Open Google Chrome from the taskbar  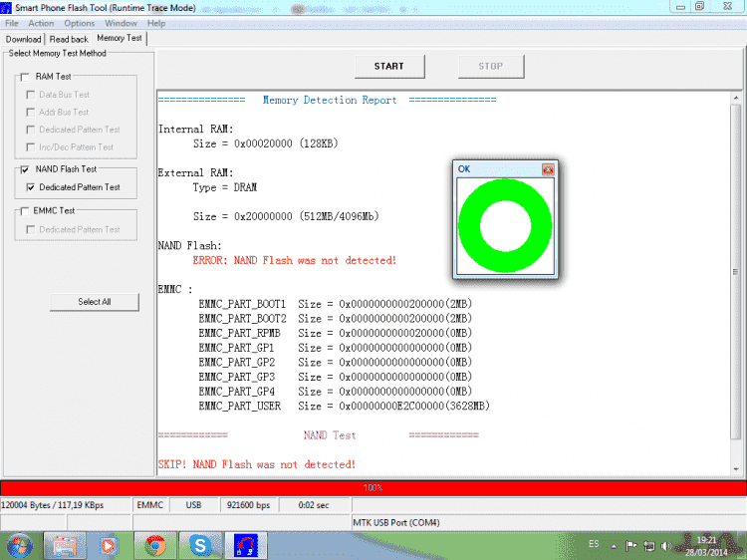155,546
